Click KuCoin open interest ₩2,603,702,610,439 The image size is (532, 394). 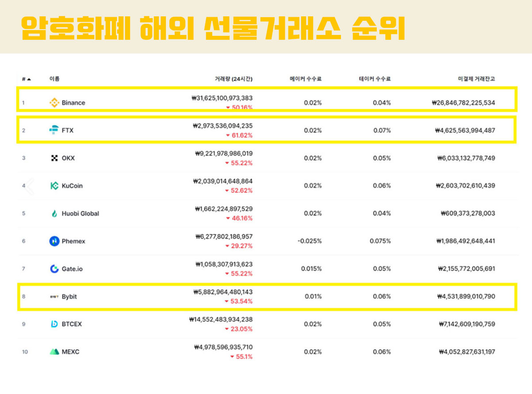click(465, 186)
